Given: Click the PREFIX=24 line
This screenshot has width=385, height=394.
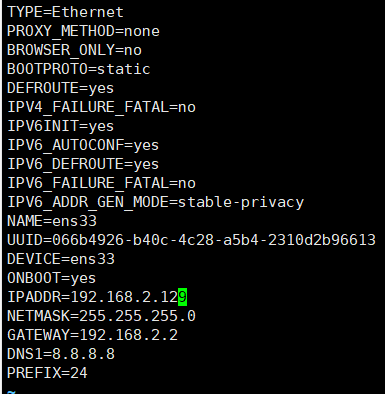Looking at the screenshot, I should pyautogui.click(x=47, y=373).
